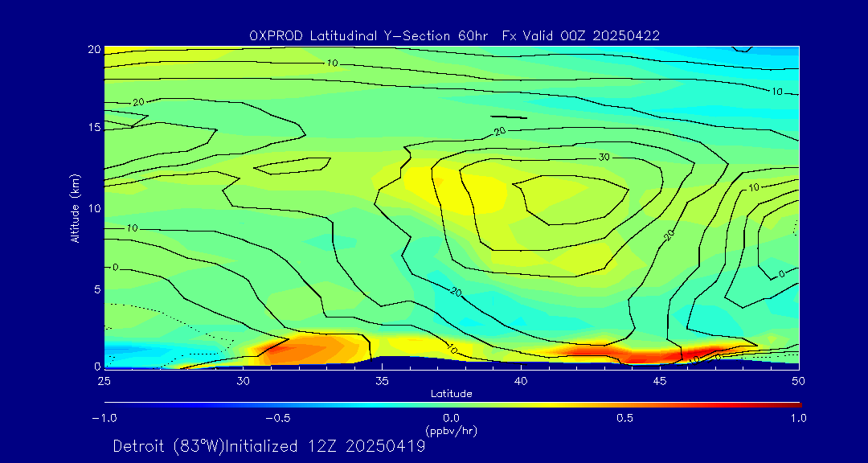Click the "(ppbv/hr)" units label
Viewport: 868px width, 463px height.
pyautogui.click(x=451, y=430)
